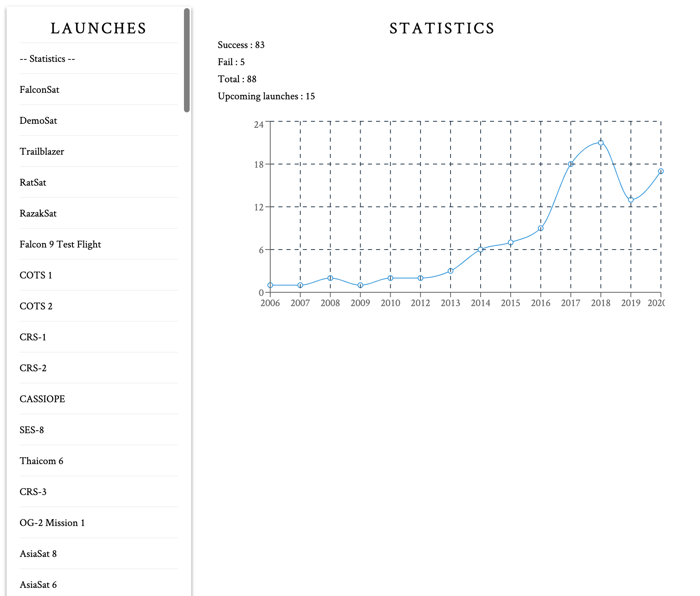700x596 pixels.
Task: Open the CASSIOPE launch
Action: coord(99,399)
